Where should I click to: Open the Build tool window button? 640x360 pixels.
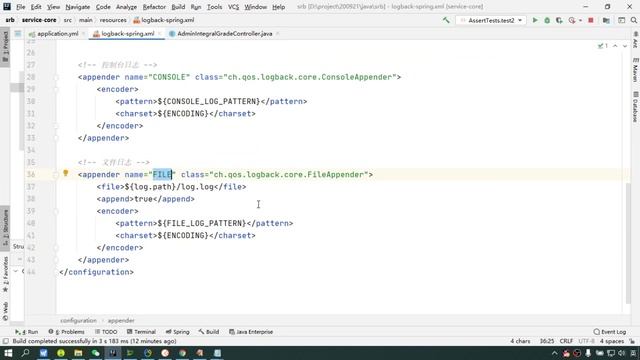click(x=209, y=332)
